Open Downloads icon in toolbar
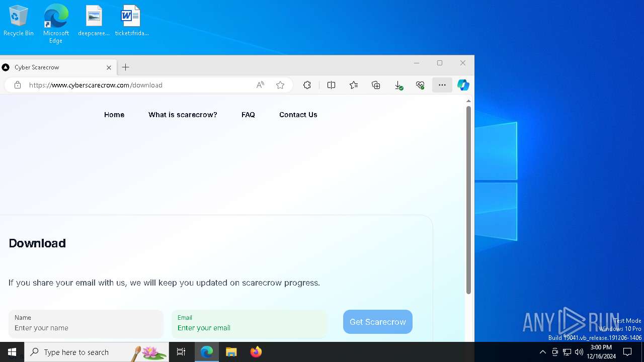 point(398,85)
